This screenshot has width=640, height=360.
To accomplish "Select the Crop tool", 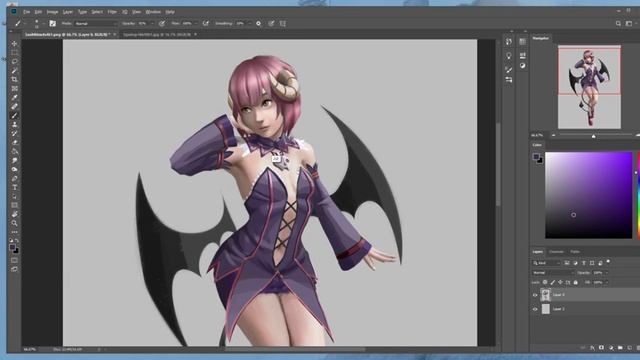I will point(14,80).
